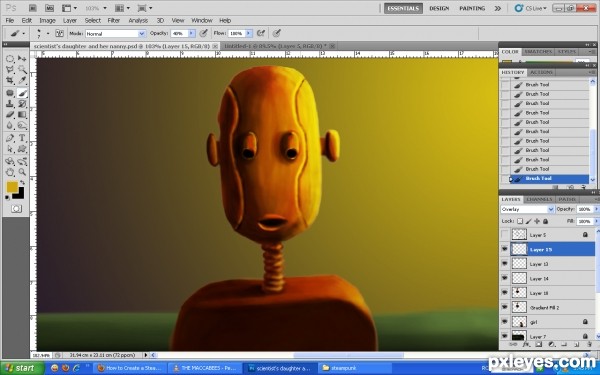The image size is (600, 375).
Task: Select the Move tool
Action: click(x=22, y=59)
